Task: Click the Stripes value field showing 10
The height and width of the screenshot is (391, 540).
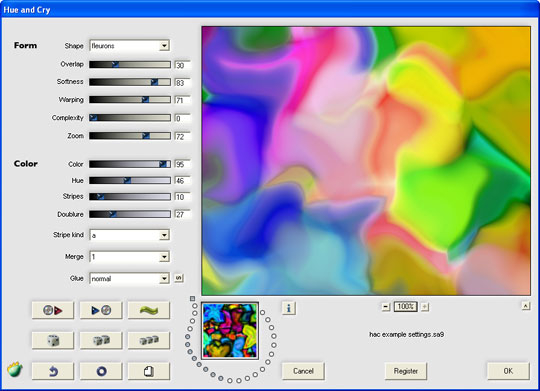Action: [x=182, y=197]
